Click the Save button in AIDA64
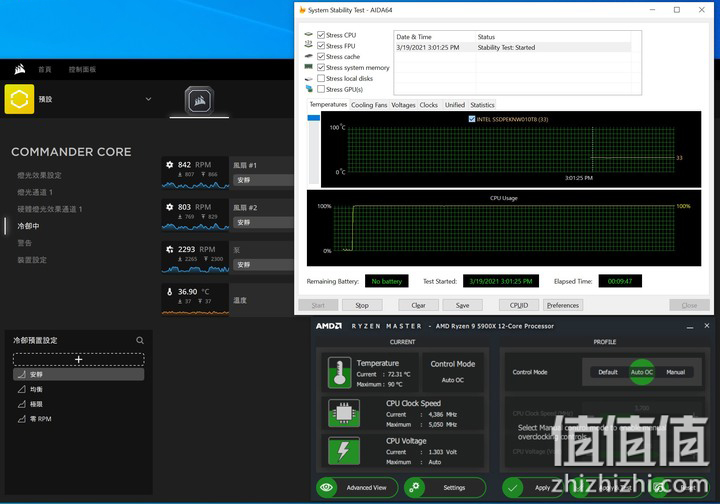Image resolution: width=720 pixels, height=504 pixels. coord(462,305)
